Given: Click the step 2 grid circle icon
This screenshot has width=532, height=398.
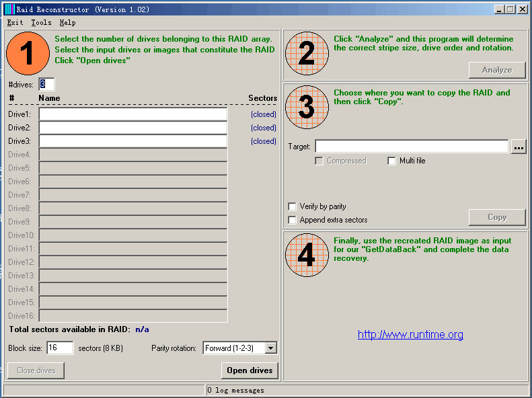Looking at the screenshot, I should click(x=307, y=53).
